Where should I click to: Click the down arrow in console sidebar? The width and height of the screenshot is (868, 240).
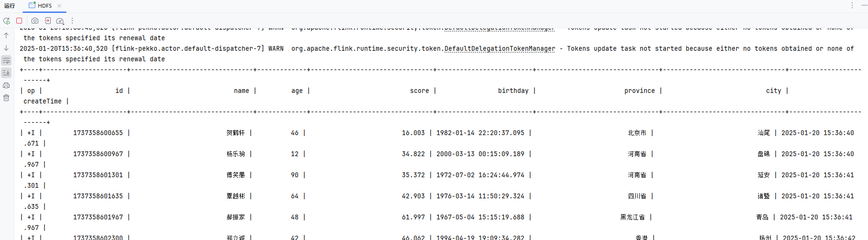(6, 48)
